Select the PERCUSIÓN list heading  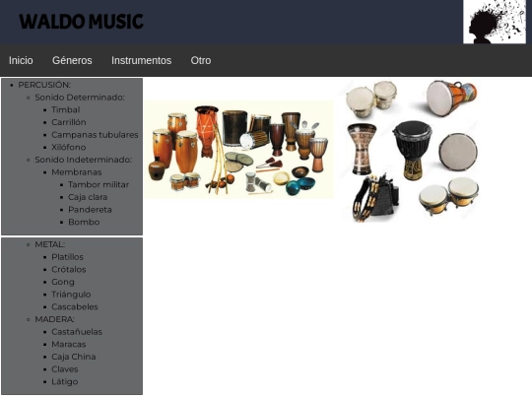(x=44, y=85)
